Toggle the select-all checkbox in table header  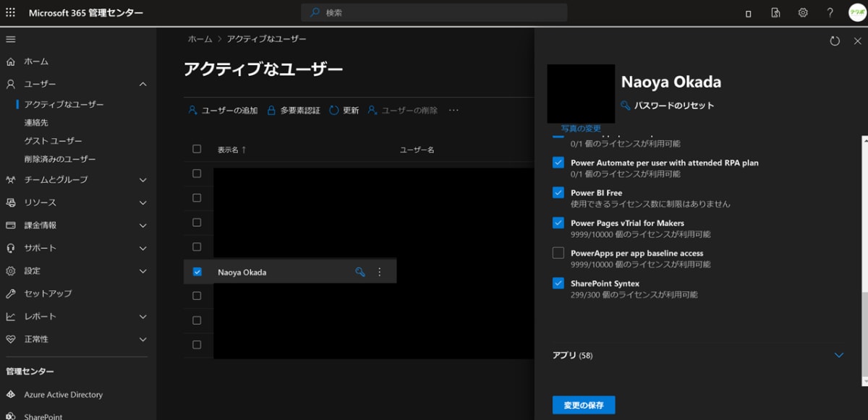pos(197,149)
